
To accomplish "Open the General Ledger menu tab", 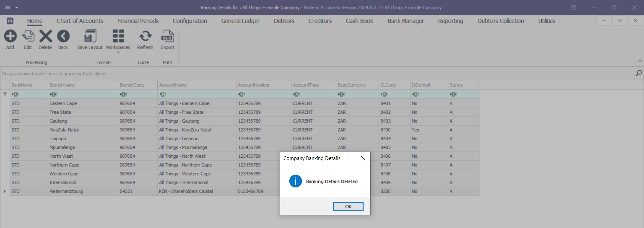I will tap(240, 21).
